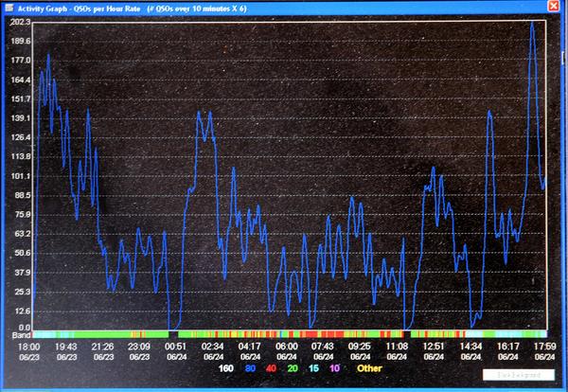Click the yellow Other band legend label
This screenshot has height=392, width=568.
[x=369, y=368]
